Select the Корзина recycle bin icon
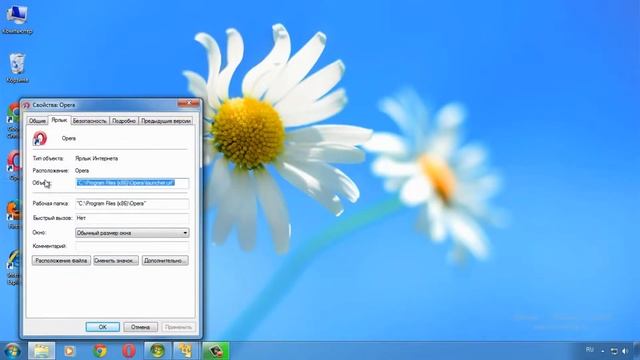Screen dimensions: 640x360 (x=17, y=68)
